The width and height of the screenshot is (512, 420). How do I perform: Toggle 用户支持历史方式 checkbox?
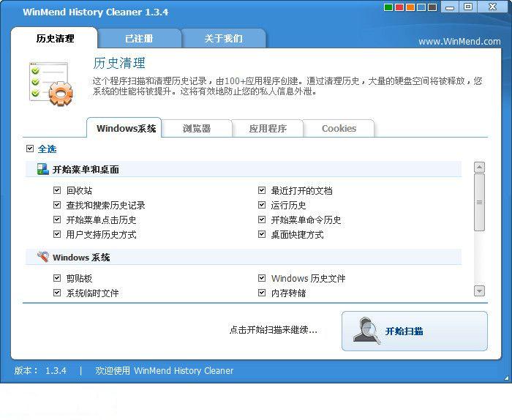(57, 234)
